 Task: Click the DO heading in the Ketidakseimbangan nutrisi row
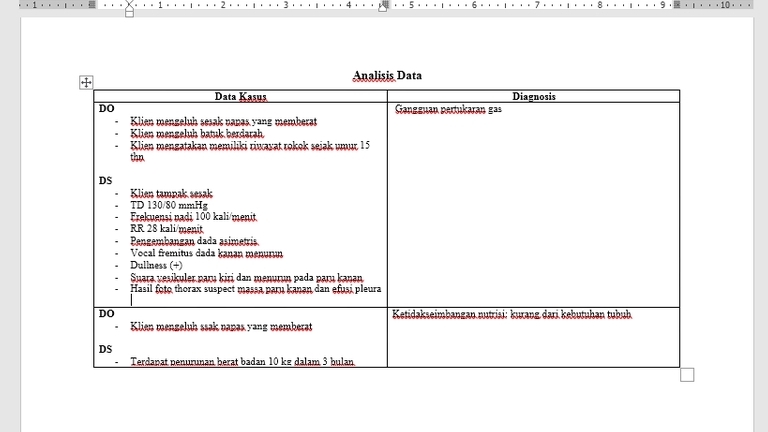point(106,314)
